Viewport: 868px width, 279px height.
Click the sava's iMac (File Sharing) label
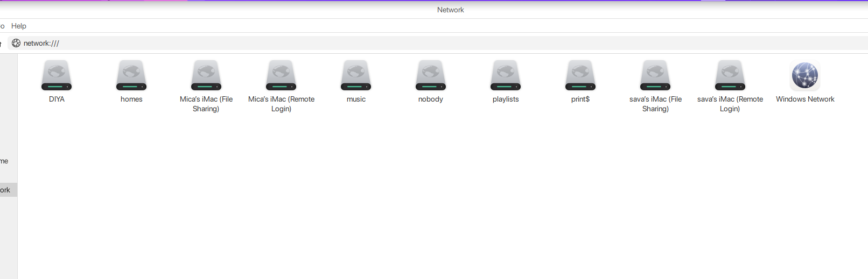(655, 104)
